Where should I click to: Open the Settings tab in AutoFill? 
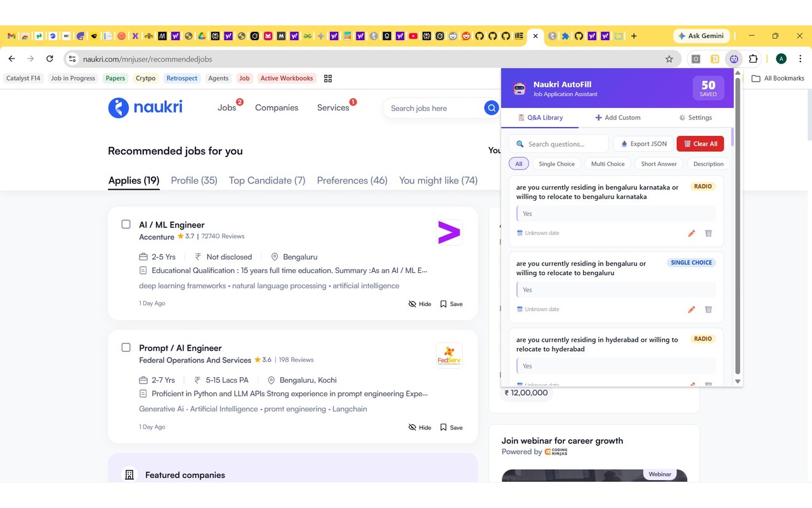[x=695, y=117]
